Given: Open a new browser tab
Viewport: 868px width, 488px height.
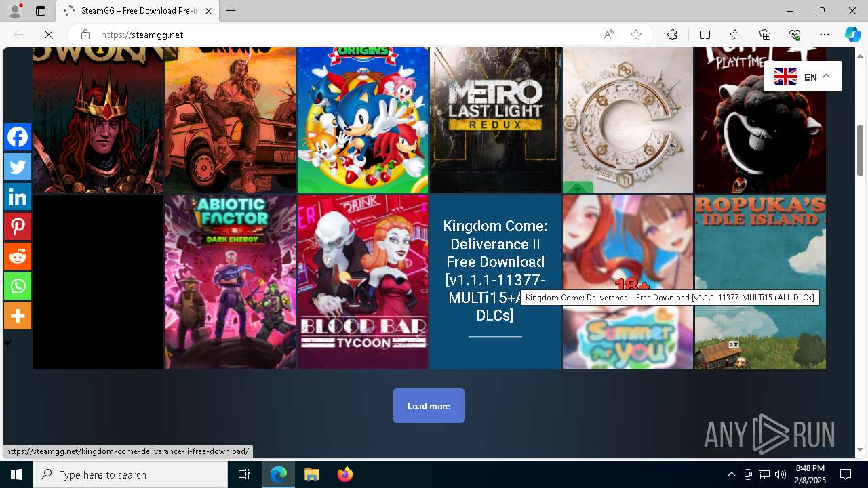Looking at the screenshot, I should pos(231,11).
